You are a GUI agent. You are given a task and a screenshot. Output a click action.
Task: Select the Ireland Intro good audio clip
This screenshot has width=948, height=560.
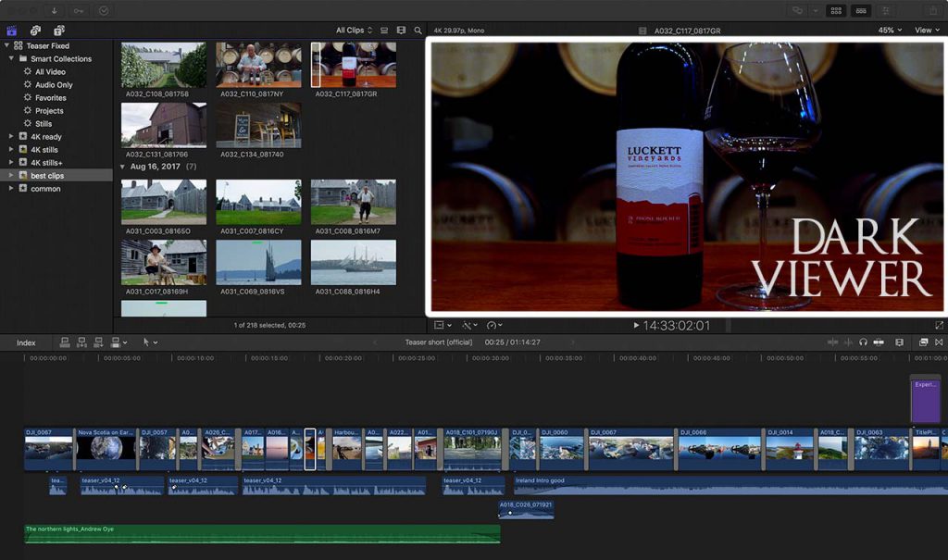[730, 486]
